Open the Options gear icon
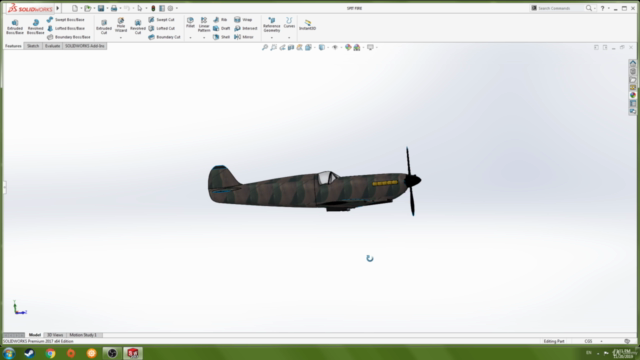This screenshot has width=640, height=360. pos(170,8)
